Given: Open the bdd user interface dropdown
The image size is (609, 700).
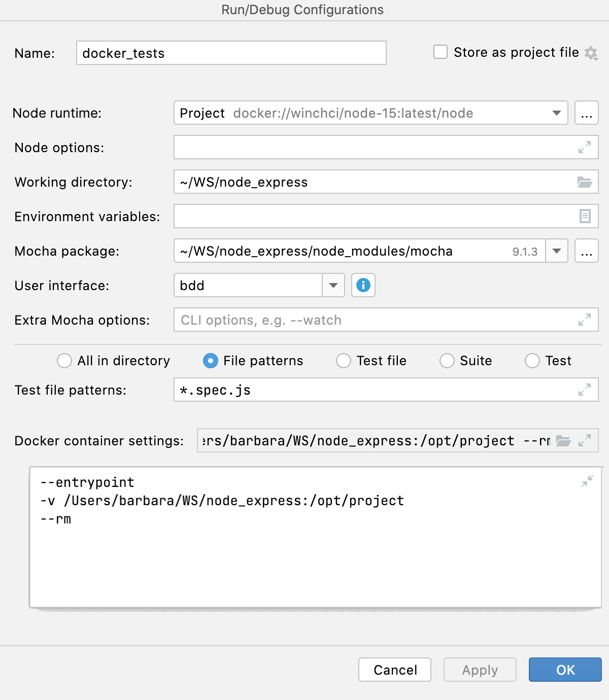Looking at the screenshot, I should point(333,285).
